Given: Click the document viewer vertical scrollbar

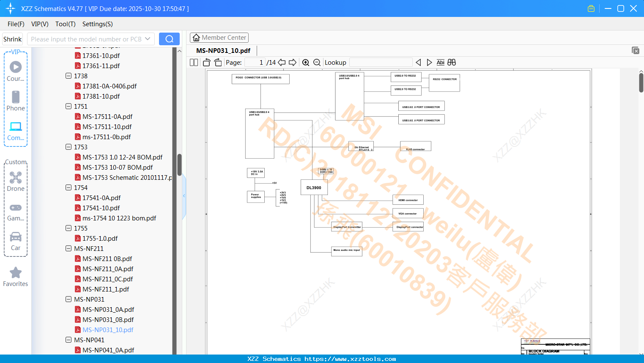Looking at the screenshot, I should [641, 82].
